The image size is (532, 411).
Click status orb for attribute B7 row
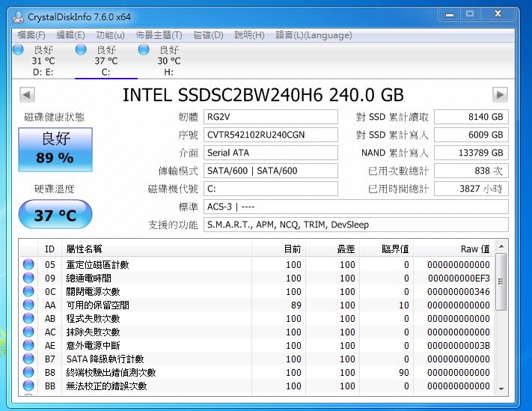[x=28, y=359]
